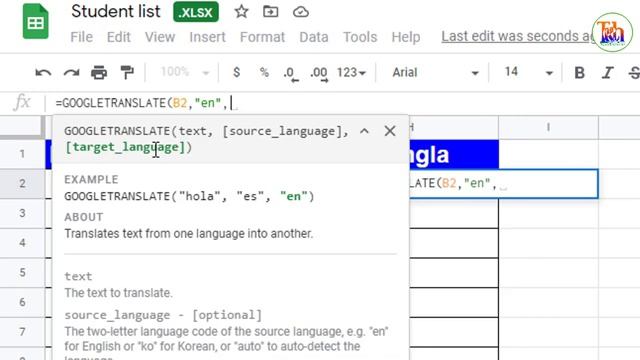The width and height of the screenshot is (640, 360).
Task: Select row 4 header
Action: click(22, 243)
